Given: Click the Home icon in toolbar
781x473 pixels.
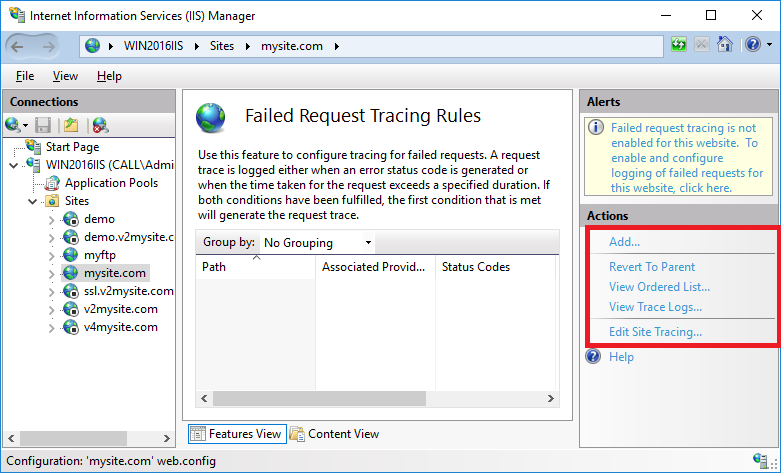Looking at the screenshot, I should tap(725, 45).
